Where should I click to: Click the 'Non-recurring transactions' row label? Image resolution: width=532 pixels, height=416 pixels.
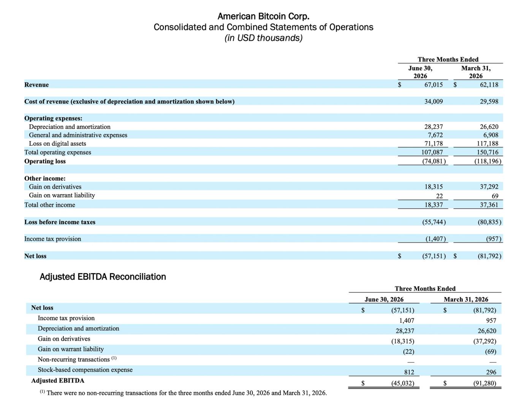pos(77,359)
